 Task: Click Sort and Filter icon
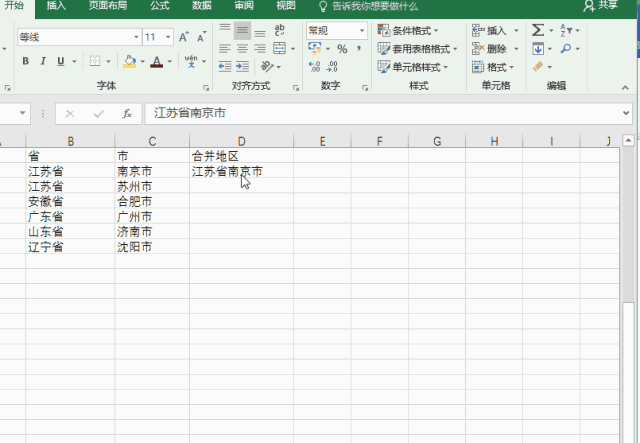click(565, 30)
